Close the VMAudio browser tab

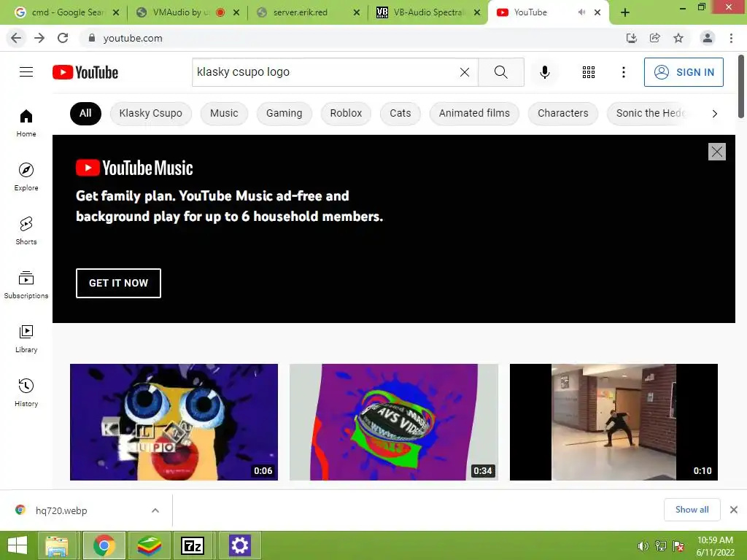tap(236, 13)
